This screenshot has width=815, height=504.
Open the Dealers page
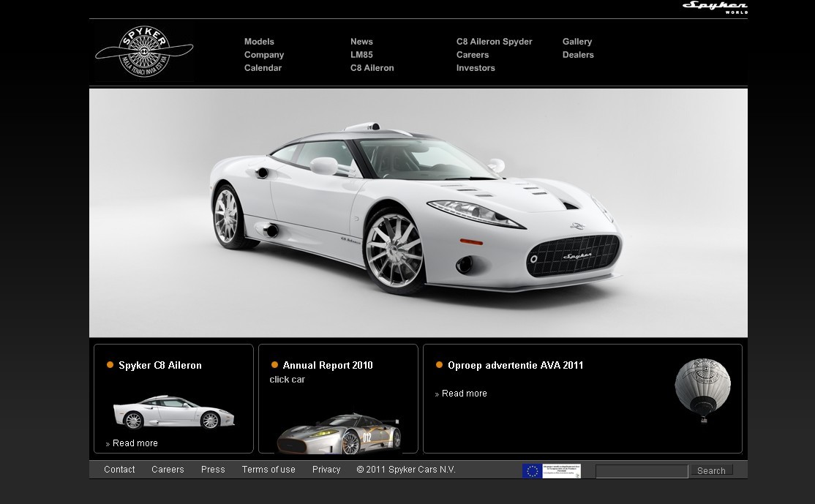pos(578,55)
